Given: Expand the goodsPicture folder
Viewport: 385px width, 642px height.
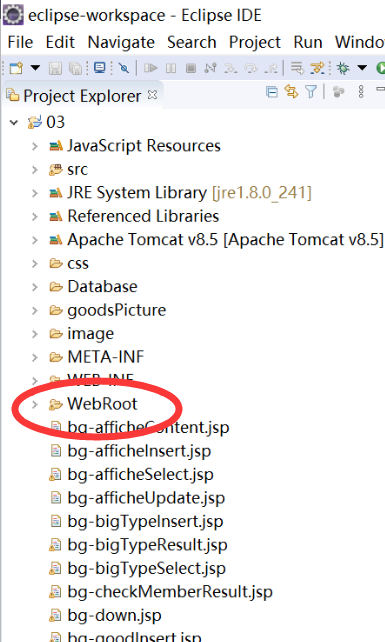Looking at the screenshot, I should pyautogui.click(x=35, y=310).
